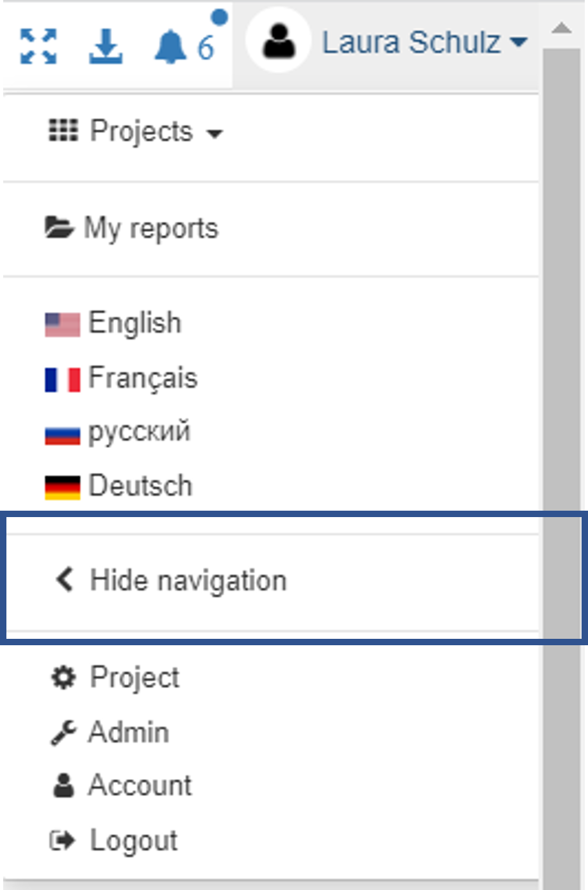This screenshot has height=890, width=588.
Task: Switch language to English
Action: 135,323
